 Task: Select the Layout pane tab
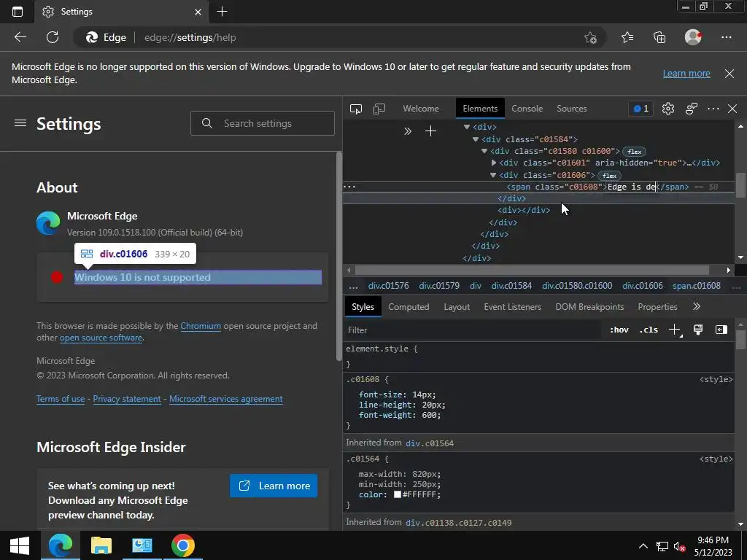click(457, 307)
